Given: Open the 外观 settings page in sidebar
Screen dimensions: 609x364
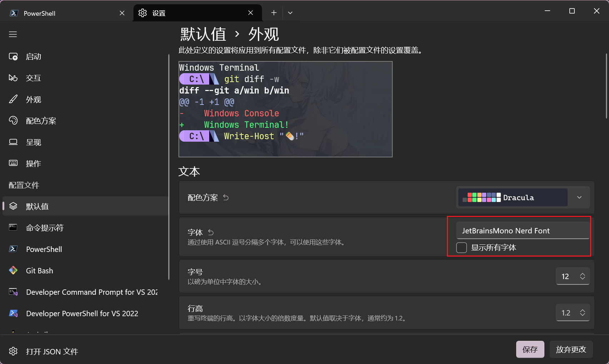Looking at the screenshot, I should pos(85,99).
